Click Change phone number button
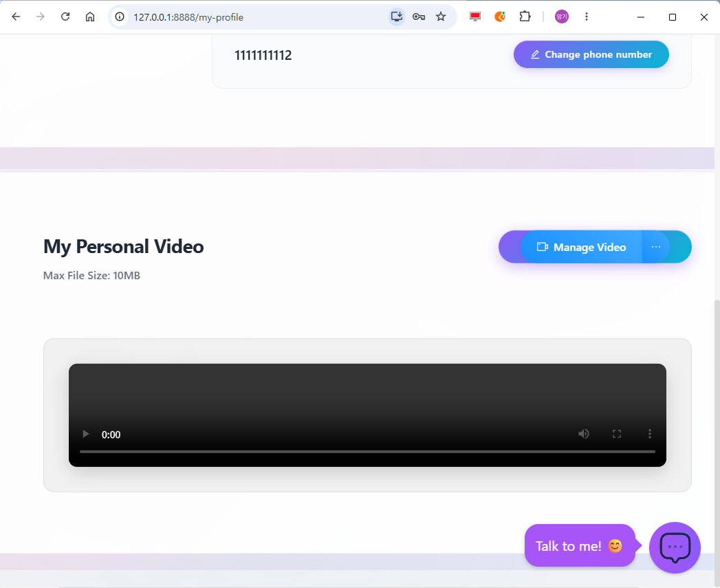720x588 pixels. [x=591, y=54]
